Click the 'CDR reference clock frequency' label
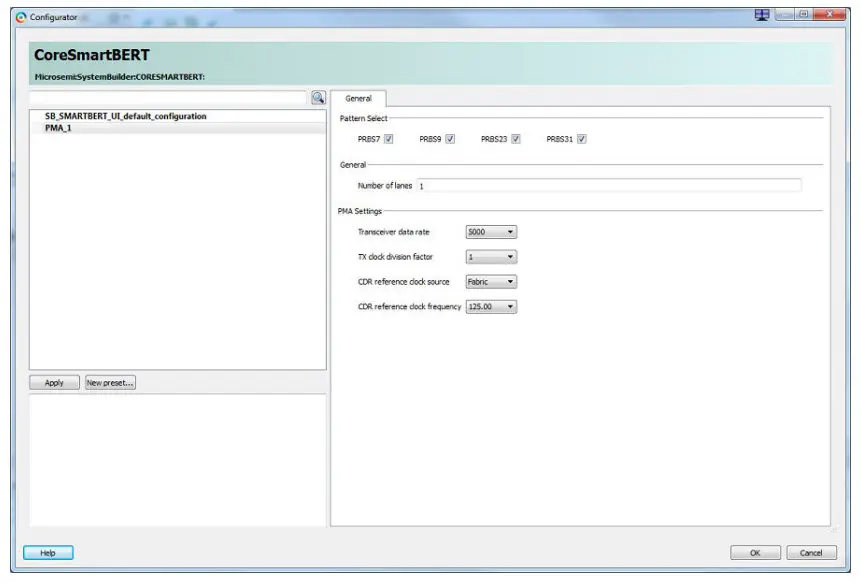 tap(410, 306)
